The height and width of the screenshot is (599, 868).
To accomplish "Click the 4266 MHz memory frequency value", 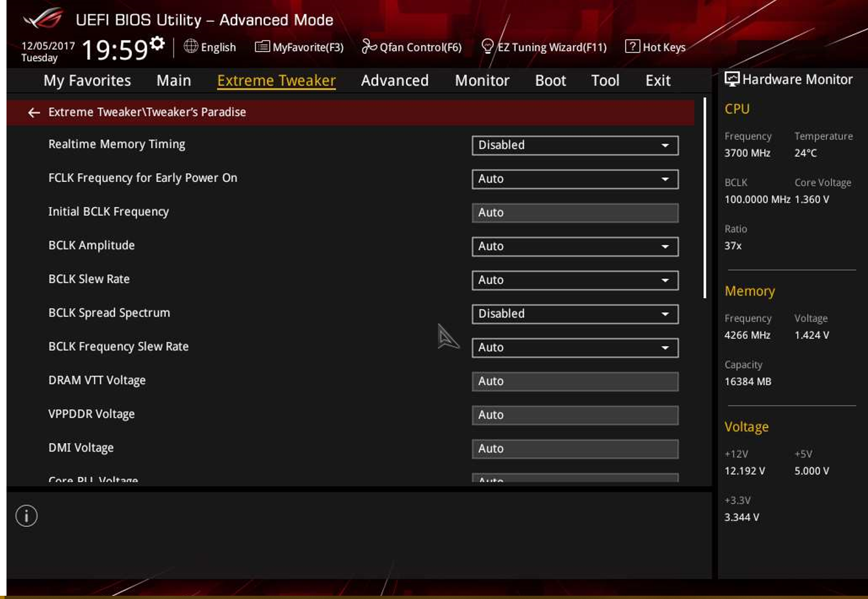I will click(747, 335).
